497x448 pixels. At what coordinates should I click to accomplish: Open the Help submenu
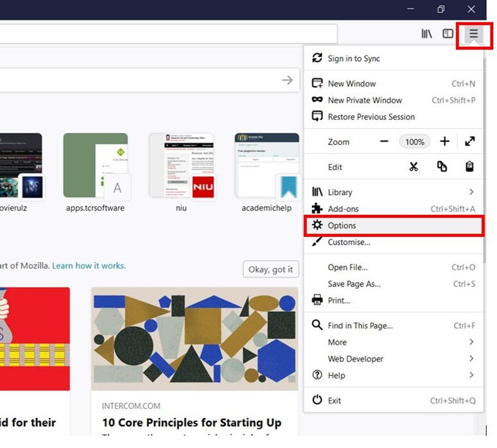(x=393, y=375)
